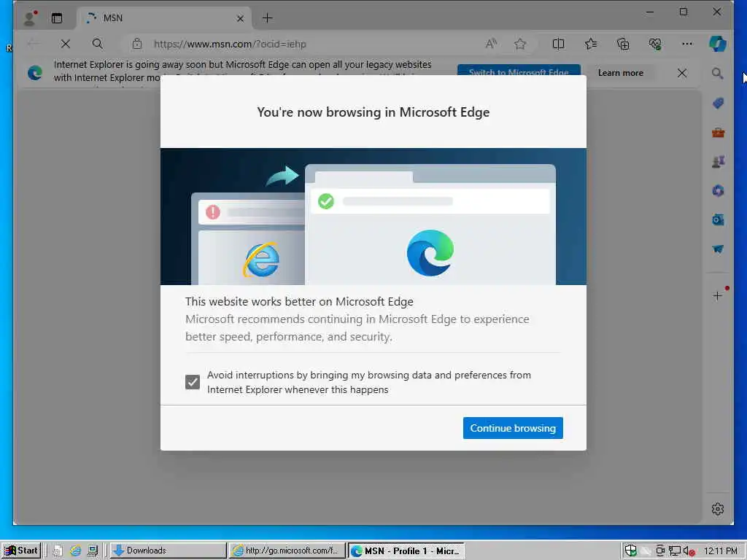Close the MSN tab
Viewport: 747px width, 560px height.
point(240,18)
